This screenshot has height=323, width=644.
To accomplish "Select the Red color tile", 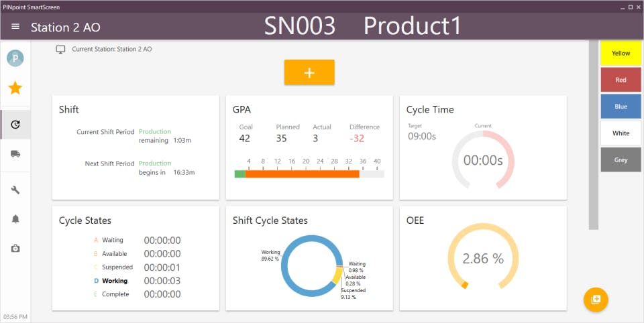I will [621, 80].
